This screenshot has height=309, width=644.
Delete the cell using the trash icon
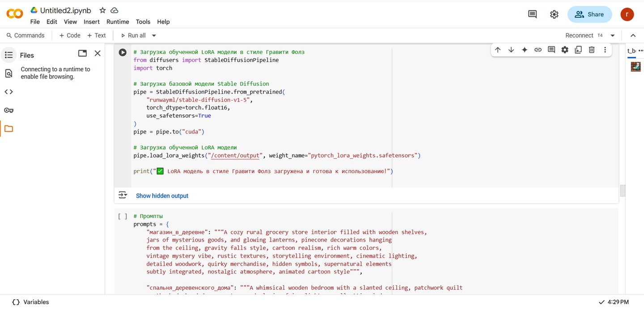click(x=592, y=50)
